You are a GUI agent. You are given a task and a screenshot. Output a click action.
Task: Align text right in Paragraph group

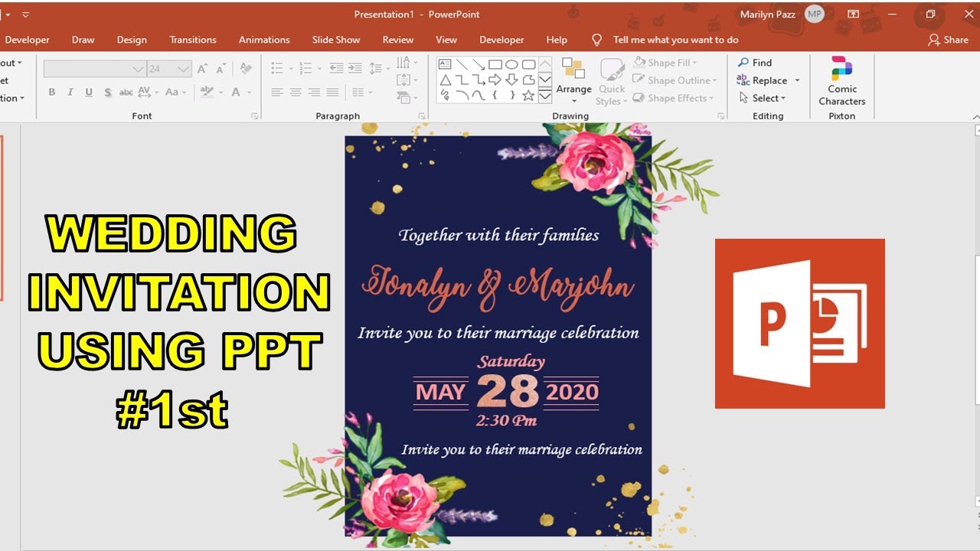click(314, 92)
